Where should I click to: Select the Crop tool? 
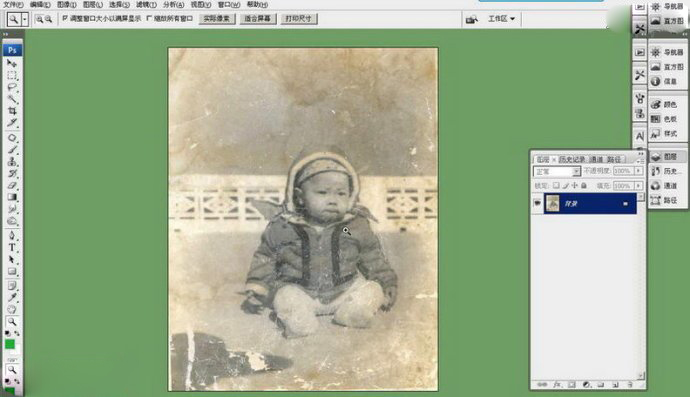click(12, 110)
